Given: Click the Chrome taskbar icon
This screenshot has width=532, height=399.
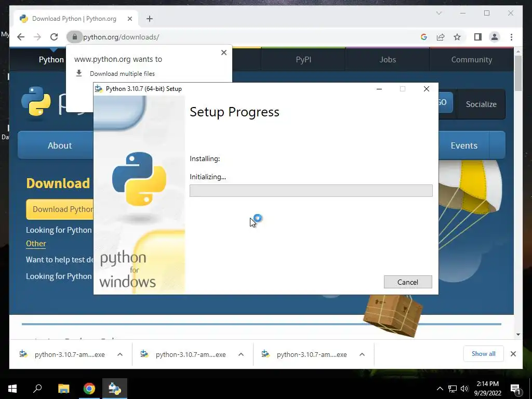Looking at the screenshot, I should [x=89, y=389].
